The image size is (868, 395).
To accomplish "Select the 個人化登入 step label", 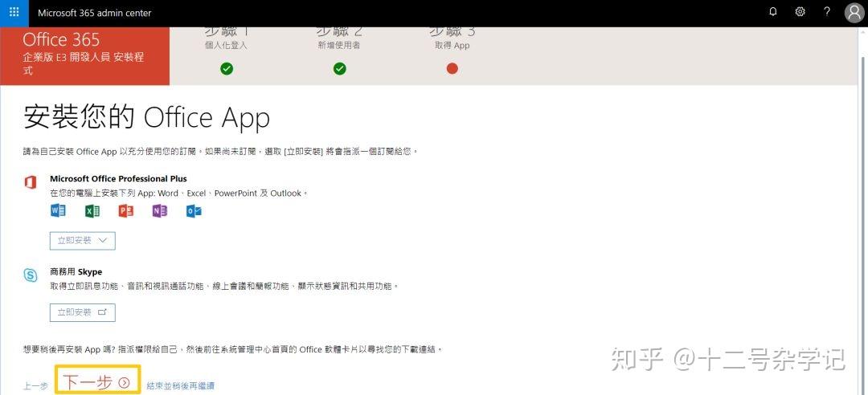I will point(226,46).
